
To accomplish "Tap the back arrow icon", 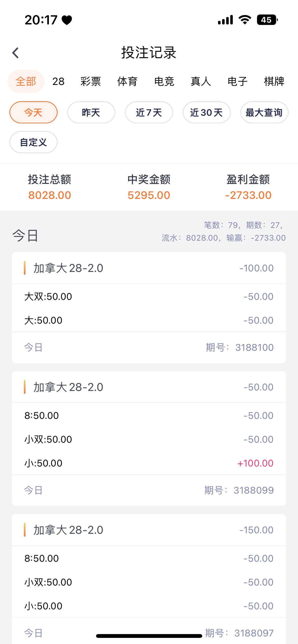I will pos(16,53).
